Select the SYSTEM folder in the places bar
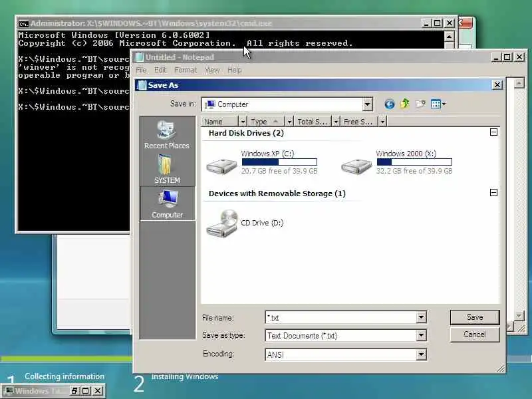Screen dimensions: 532x399 (167, 169)
